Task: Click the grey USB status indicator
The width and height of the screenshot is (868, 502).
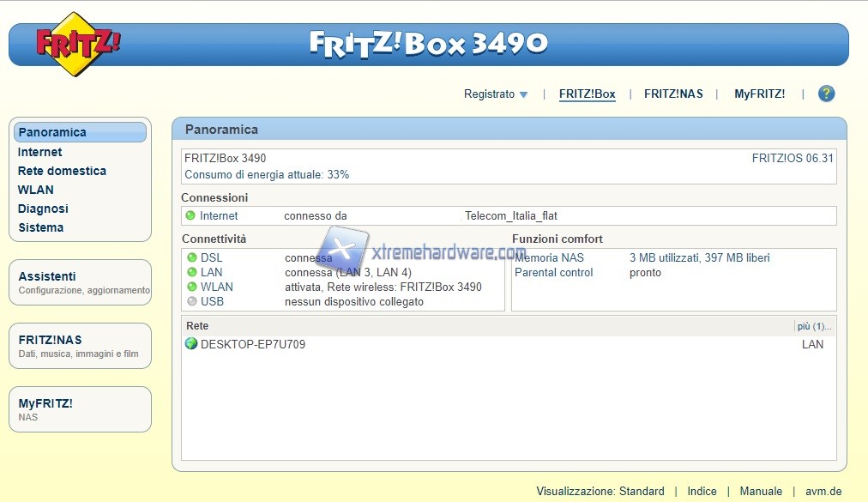Action: pos(191,301)
